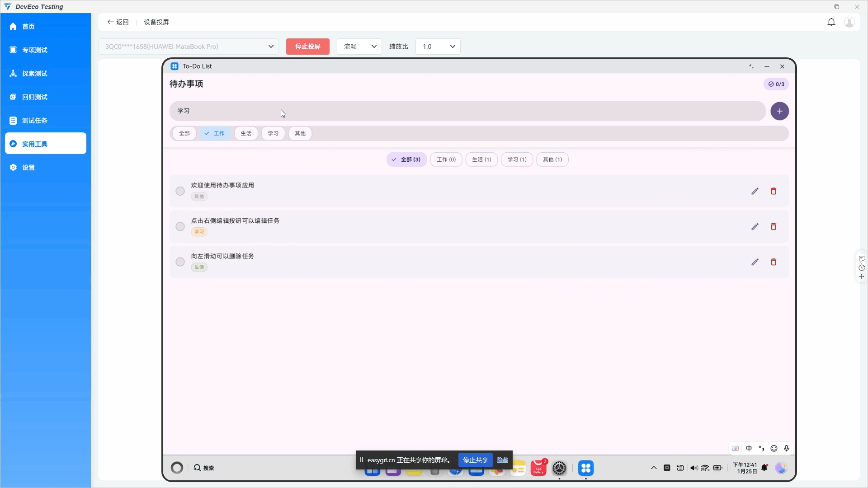The width and height of the screenshot is (868, 488).
Task: Click 返回 to go back
Action: [118, 22]
